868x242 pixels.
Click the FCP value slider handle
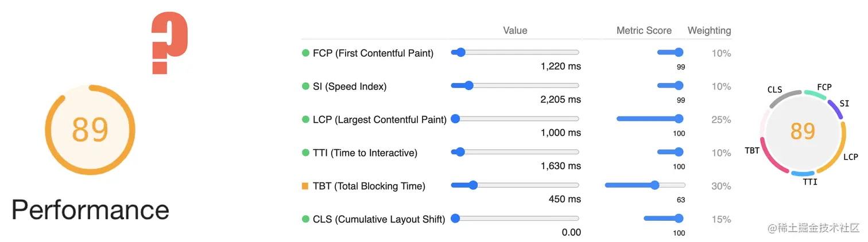pyautogui.click(x=460, y=53)
